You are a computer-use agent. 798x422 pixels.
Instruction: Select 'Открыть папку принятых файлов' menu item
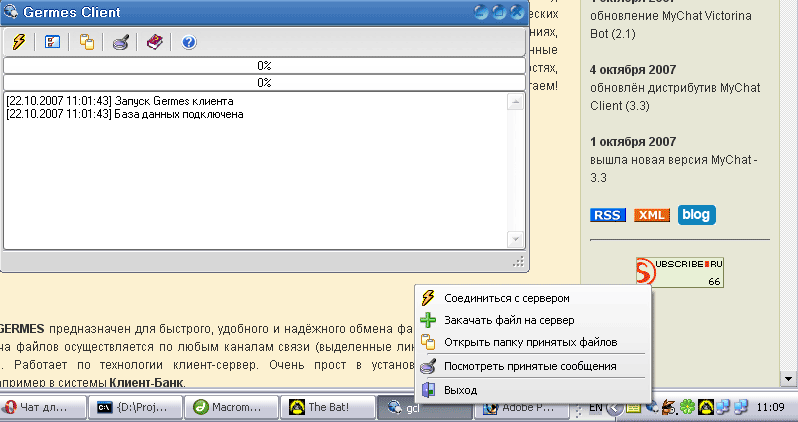(x=532, y=342)
